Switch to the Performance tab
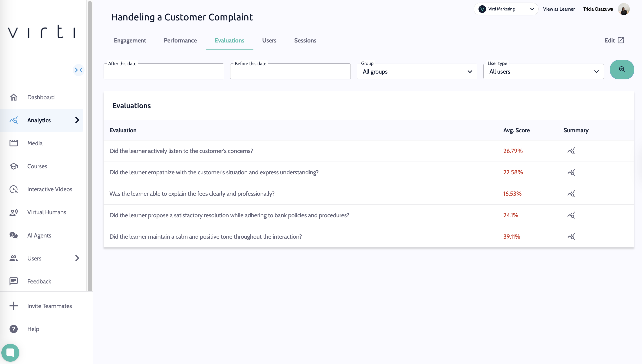This screenshot has height=364, width=642. (180, 40)
